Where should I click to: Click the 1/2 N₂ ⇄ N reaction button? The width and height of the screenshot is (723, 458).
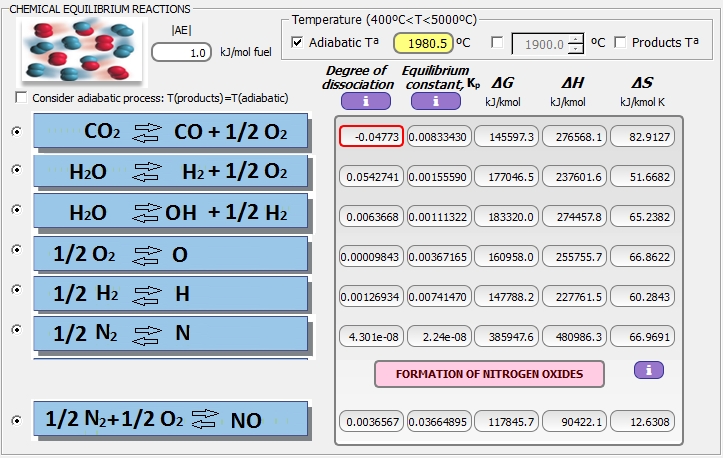(170, 332)
